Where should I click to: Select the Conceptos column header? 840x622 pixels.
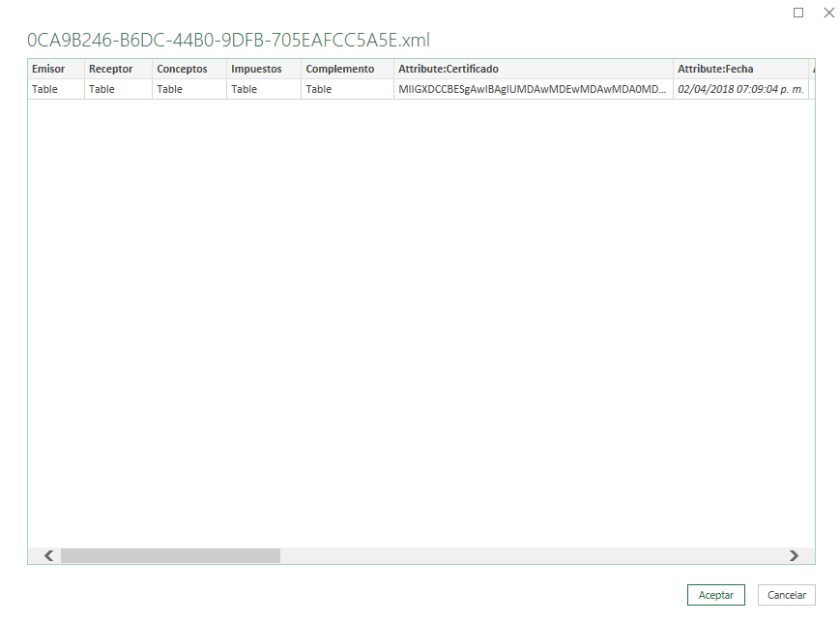pyautogui.click(x=189, y=69)
